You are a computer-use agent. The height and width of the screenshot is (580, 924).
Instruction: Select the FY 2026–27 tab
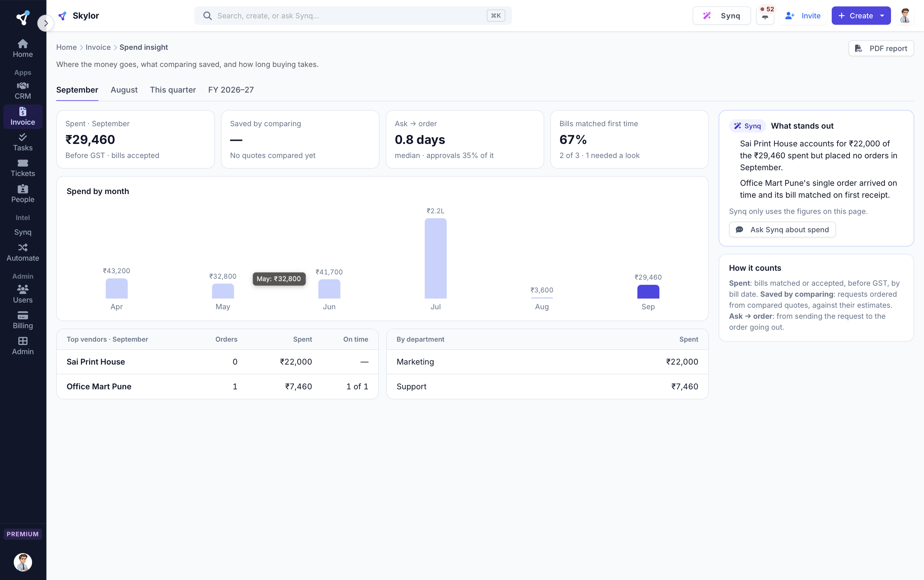[x=231, y=90]
